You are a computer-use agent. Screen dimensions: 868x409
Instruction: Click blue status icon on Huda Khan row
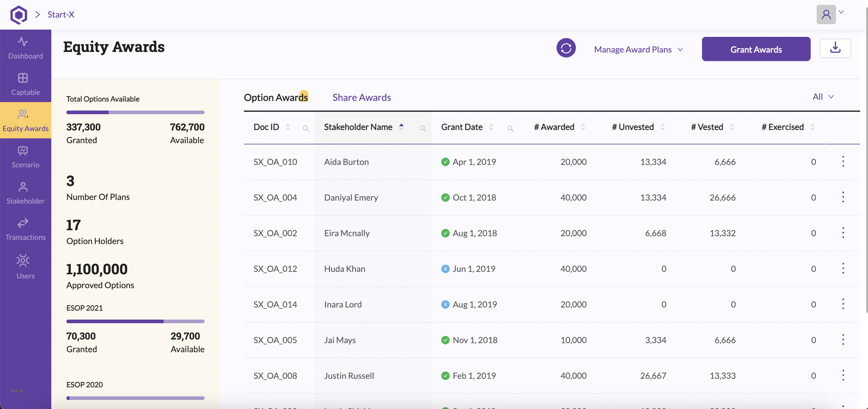tap(445, 269)
